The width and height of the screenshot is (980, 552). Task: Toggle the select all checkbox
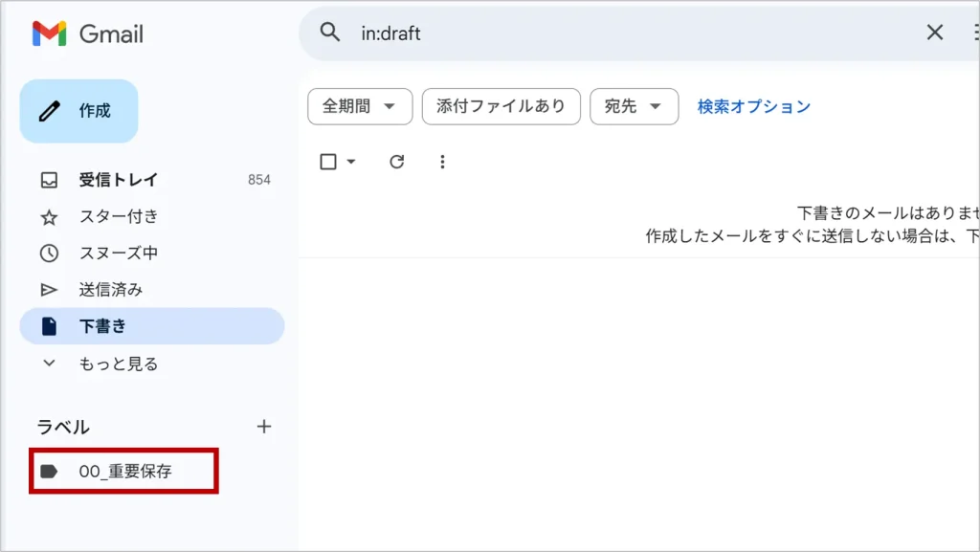pos(328,162)
